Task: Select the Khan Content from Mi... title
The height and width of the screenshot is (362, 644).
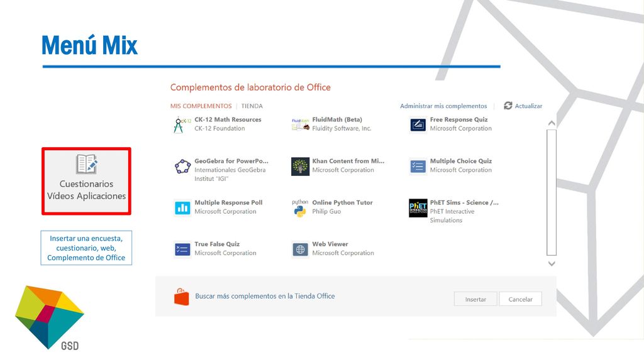Action: (348, 161)
